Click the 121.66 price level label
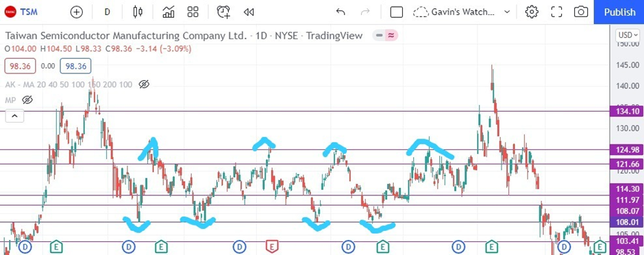Image resolution: width=644 pixels, height=255 pixels. 627,164
